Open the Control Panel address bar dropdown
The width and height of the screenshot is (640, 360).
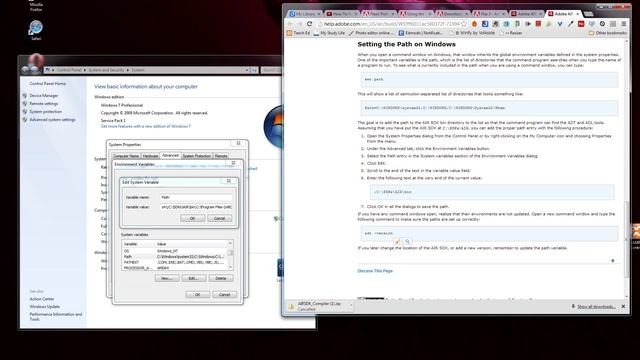[x=247, y=70]
